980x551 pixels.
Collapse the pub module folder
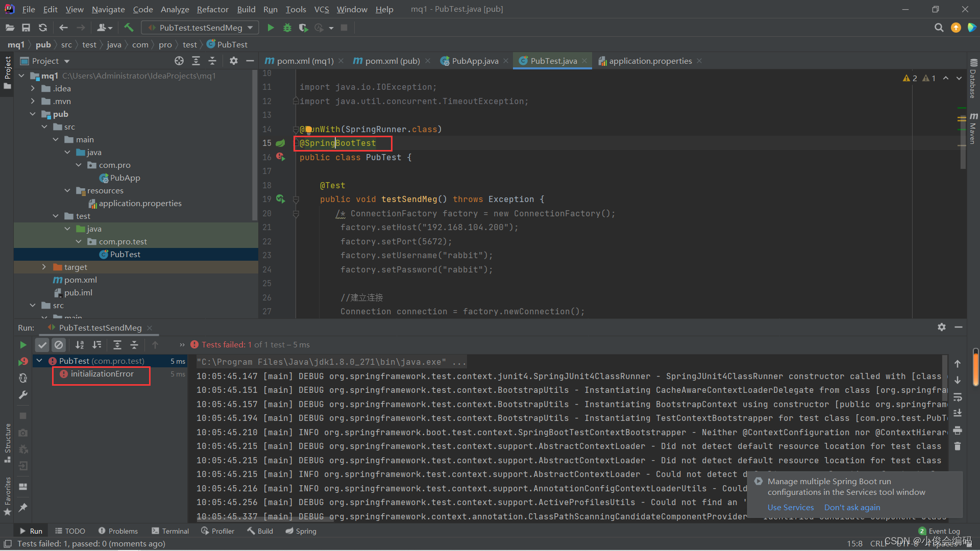33,114
